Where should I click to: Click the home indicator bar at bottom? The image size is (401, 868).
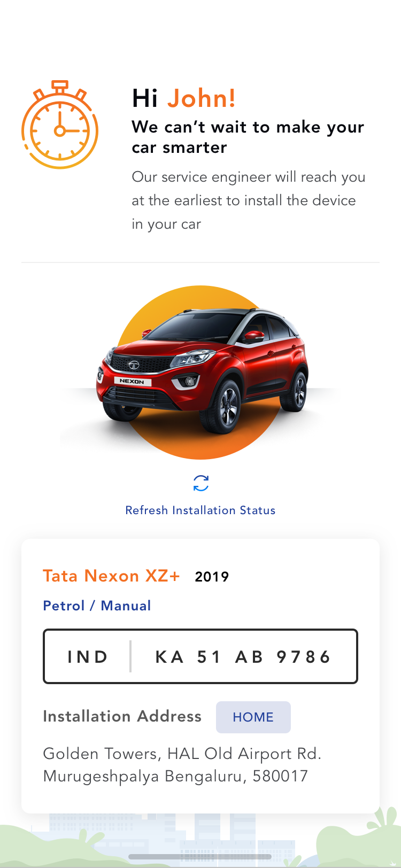(x=200, y=857)
